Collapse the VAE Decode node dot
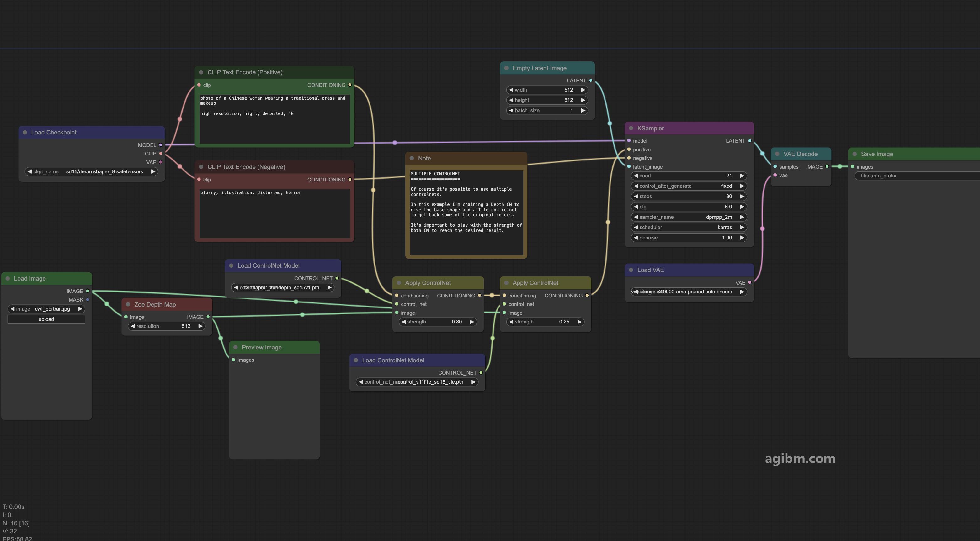This screenshot has height=541, width=980. pos(777,154)
